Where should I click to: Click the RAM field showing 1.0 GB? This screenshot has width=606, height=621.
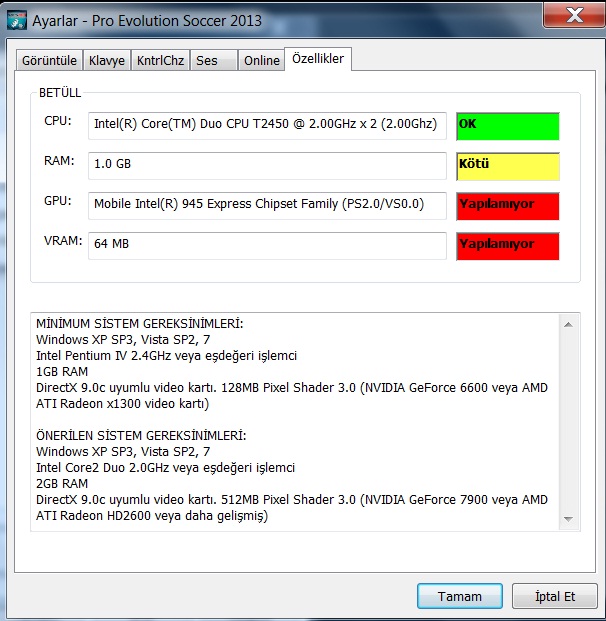coord(267,165)
